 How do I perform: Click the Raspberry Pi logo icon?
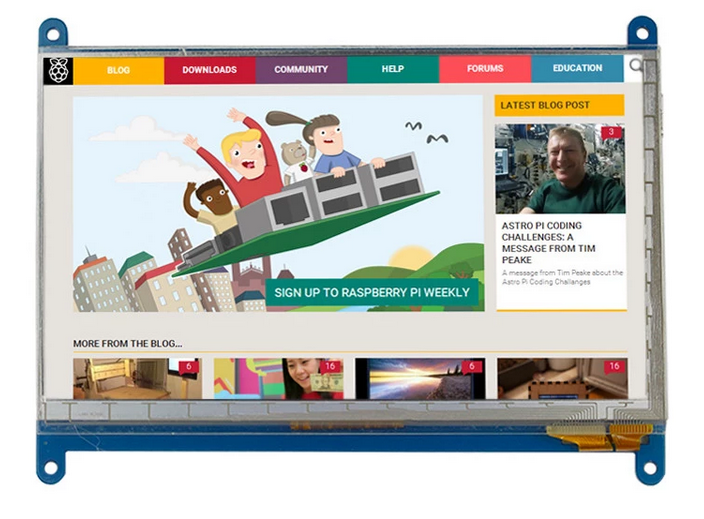(59, 70)
